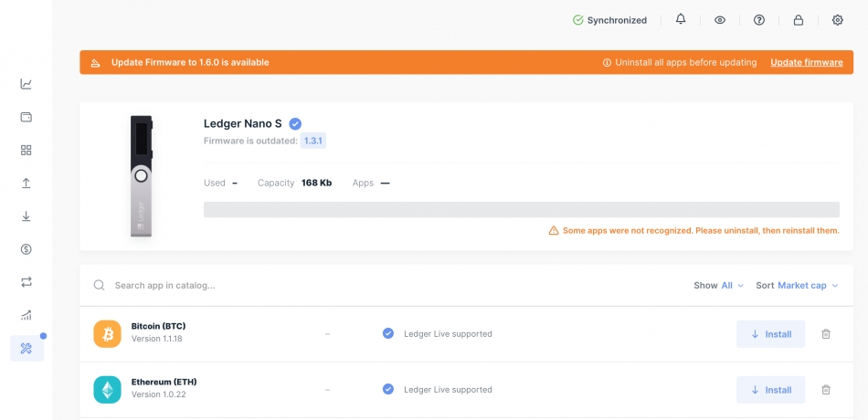Viewport: 868px width, 420px height.
Task: Click the genuine check badge by Ledger Nano S
Action: point(295,123)
